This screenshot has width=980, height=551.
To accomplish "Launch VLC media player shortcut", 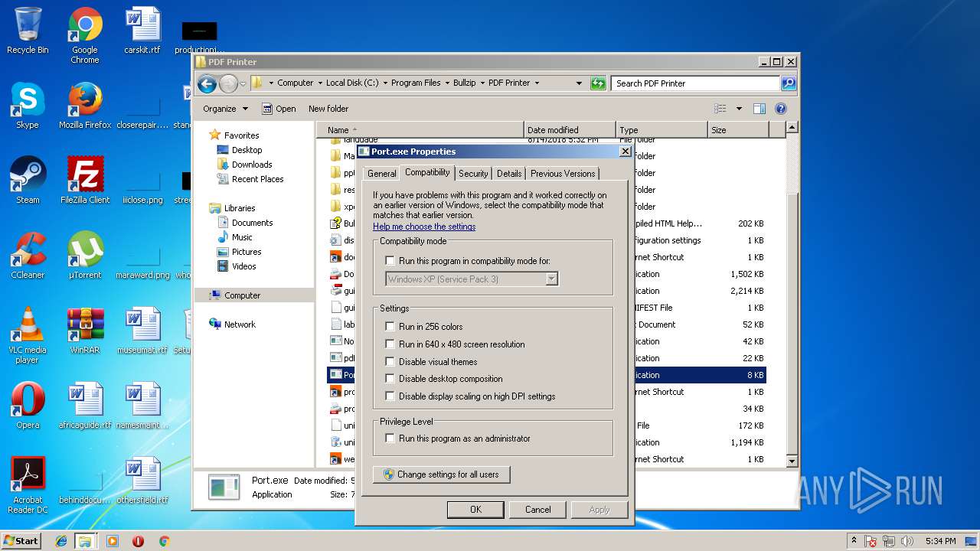I will [x=28, y=335].
